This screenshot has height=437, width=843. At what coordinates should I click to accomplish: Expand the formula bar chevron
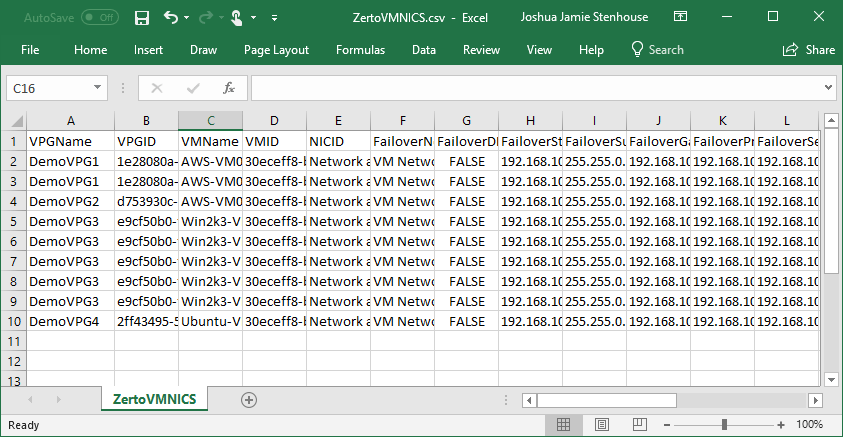point(828,88)
